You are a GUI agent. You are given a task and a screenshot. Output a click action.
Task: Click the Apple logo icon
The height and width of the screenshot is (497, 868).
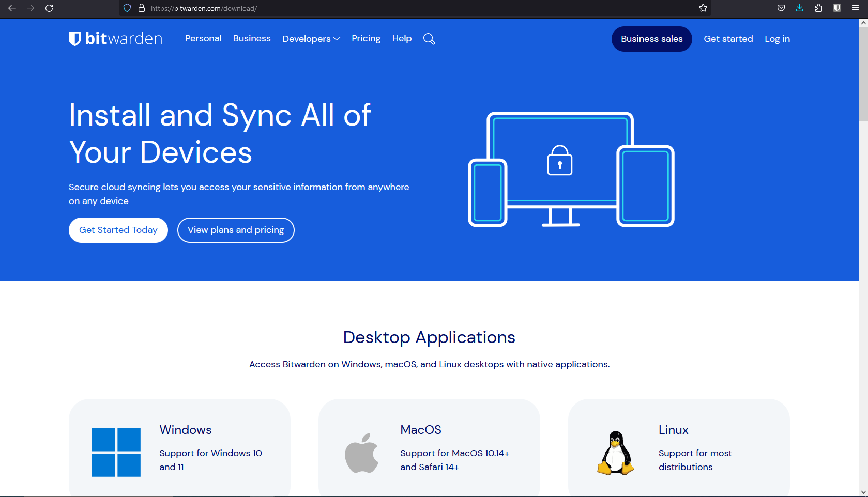362,453
